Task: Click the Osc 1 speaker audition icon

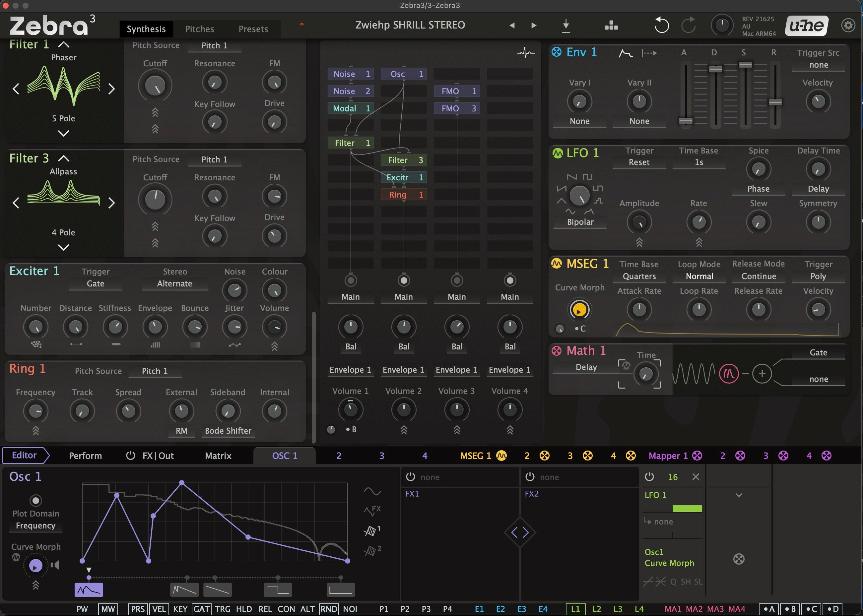Action: 55,565
